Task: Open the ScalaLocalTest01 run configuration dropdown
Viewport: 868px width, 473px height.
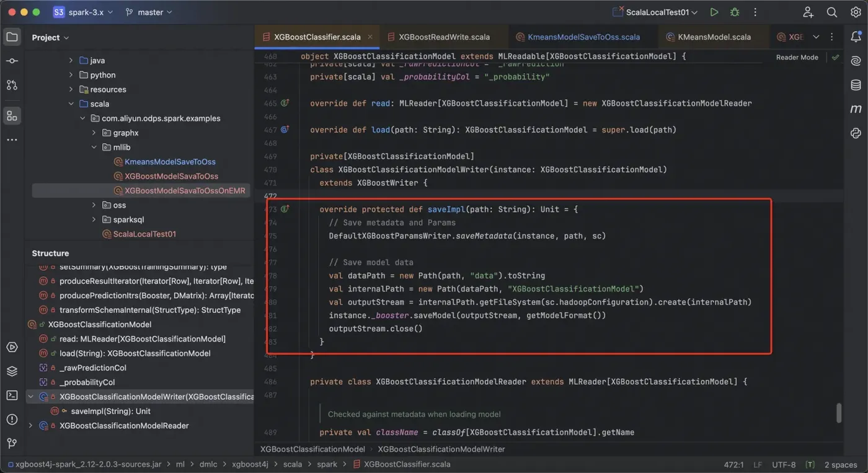Action: 655,12
